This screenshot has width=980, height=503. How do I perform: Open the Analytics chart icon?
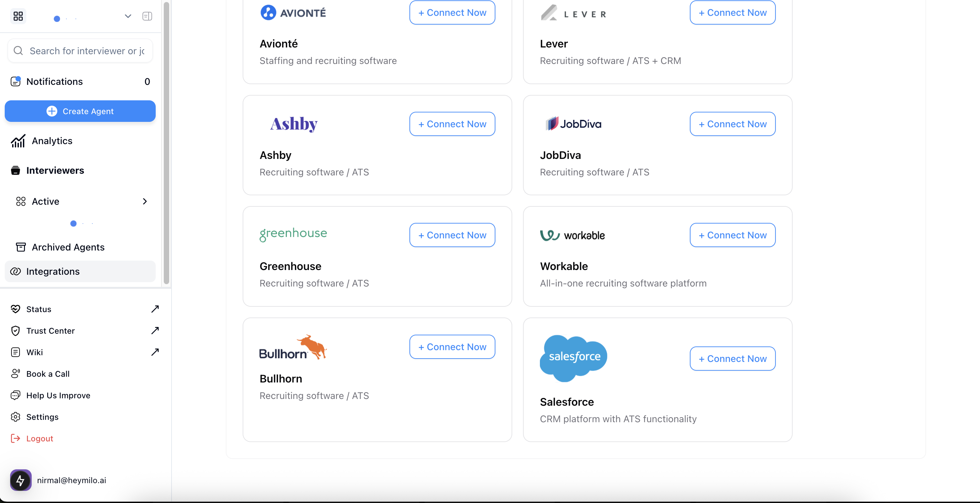click(18, 141)
